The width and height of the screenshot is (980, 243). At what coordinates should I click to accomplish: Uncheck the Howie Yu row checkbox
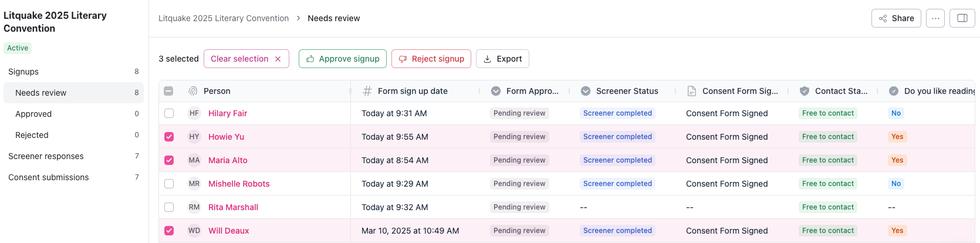point(169,137)
